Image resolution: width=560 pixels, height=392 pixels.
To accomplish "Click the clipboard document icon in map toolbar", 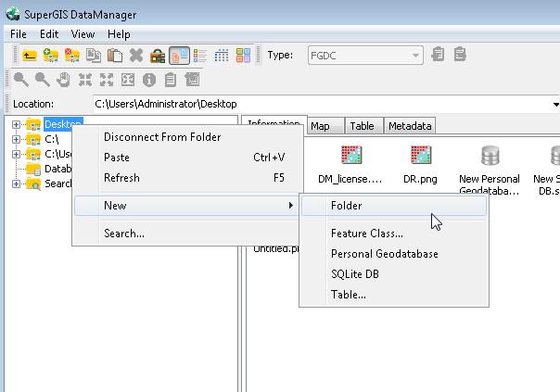I will 171,80.
